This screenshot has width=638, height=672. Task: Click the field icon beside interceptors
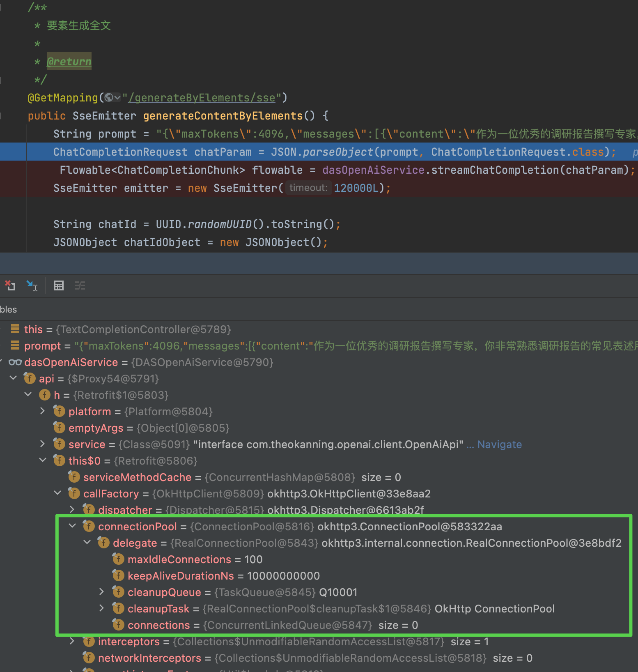(x=89, y=641)
